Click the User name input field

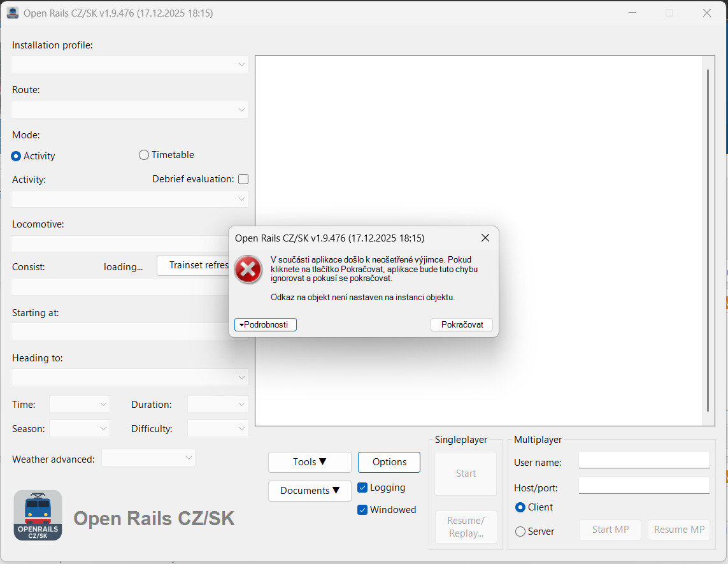click(x=644, y=460)
